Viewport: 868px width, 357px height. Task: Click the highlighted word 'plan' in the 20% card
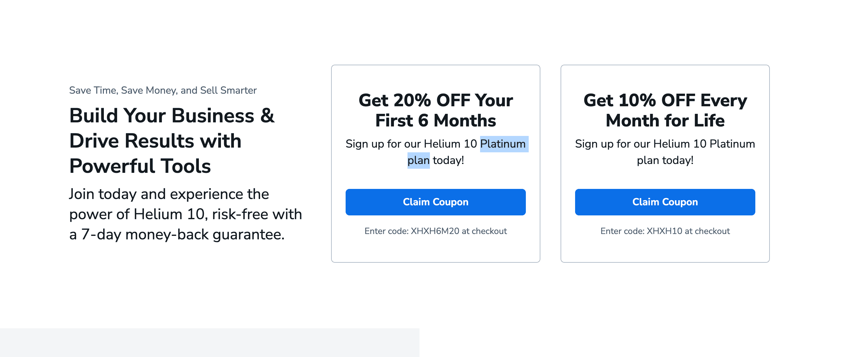pos(419,160)
